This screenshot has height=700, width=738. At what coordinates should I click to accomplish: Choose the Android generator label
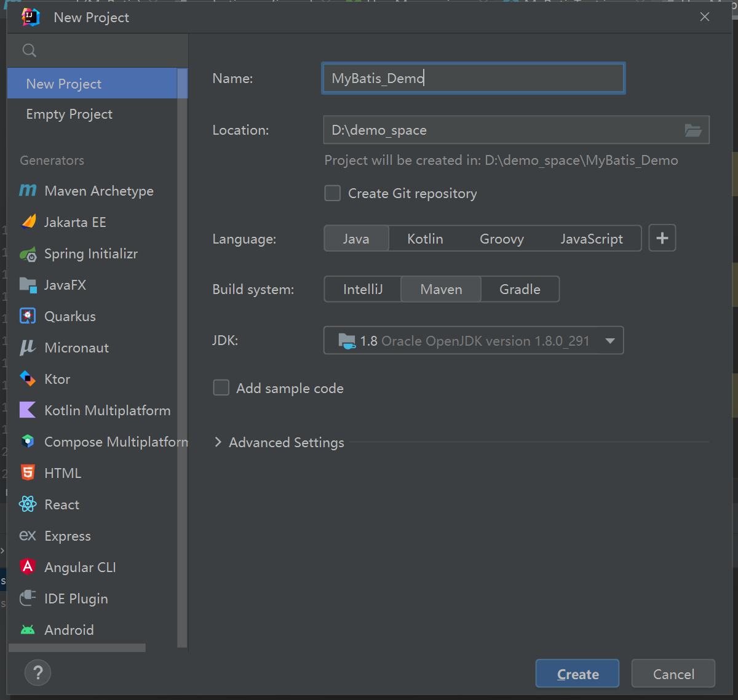tap(69, 630)
